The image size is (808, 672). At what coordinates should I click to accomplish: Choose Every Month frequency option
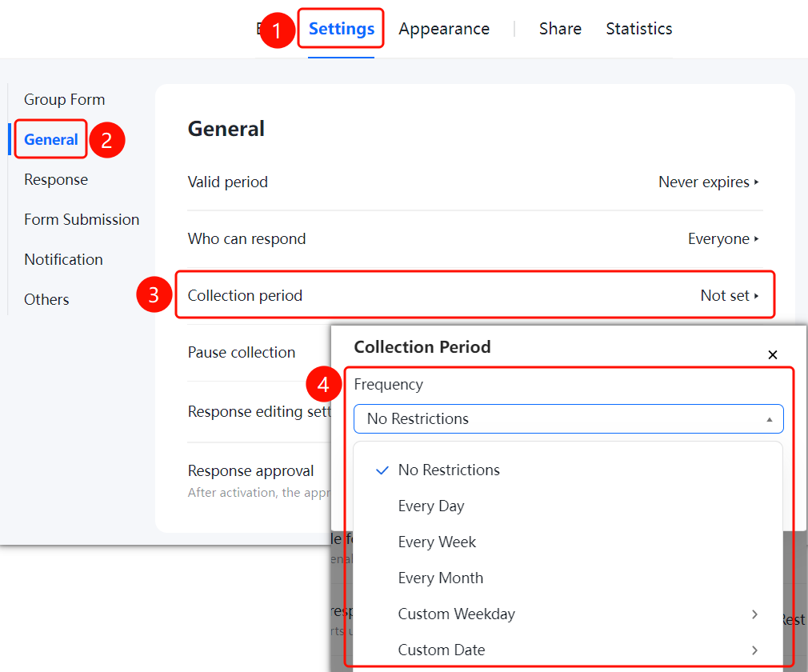pyautogui.click(x=441, y=578)
